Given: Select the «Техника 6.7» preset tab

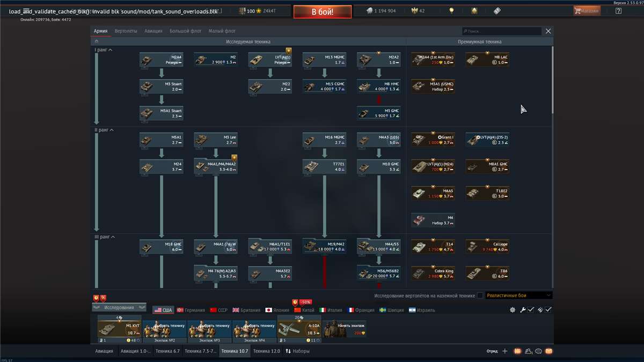Looking at the screenshot, I should pos(167,351).
